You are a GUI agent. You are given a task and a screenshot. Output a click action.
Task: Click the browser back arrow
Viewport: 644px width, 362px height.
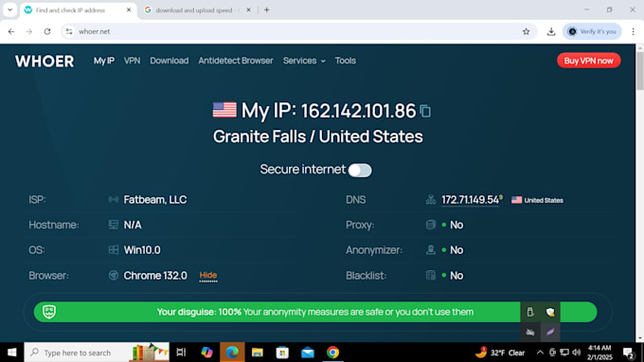11,31
